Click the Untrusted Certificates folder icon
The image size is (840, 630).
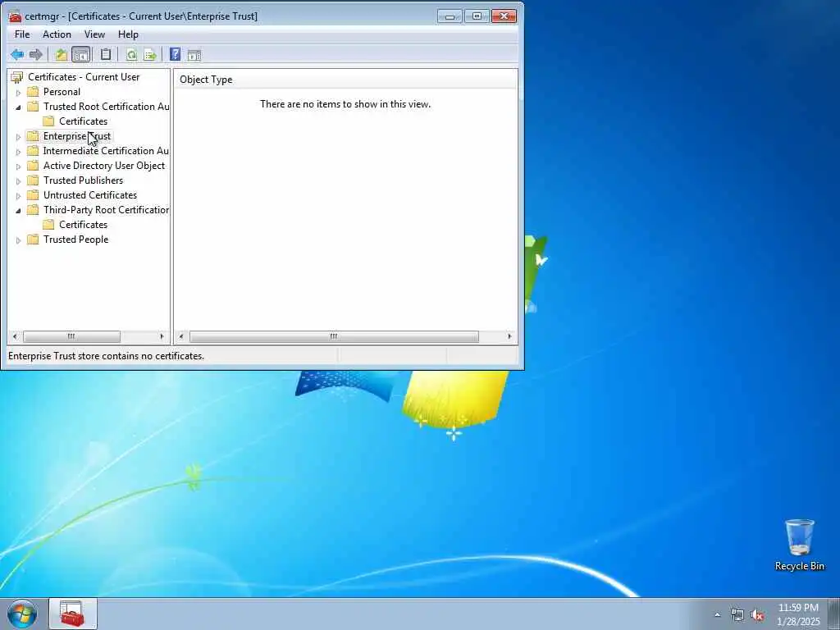click(33, 195)
